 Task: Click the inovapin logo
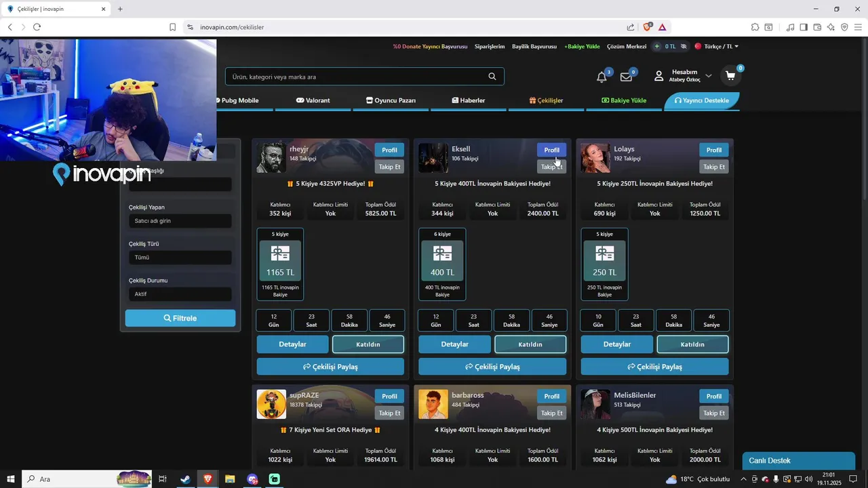coord(102,174)
